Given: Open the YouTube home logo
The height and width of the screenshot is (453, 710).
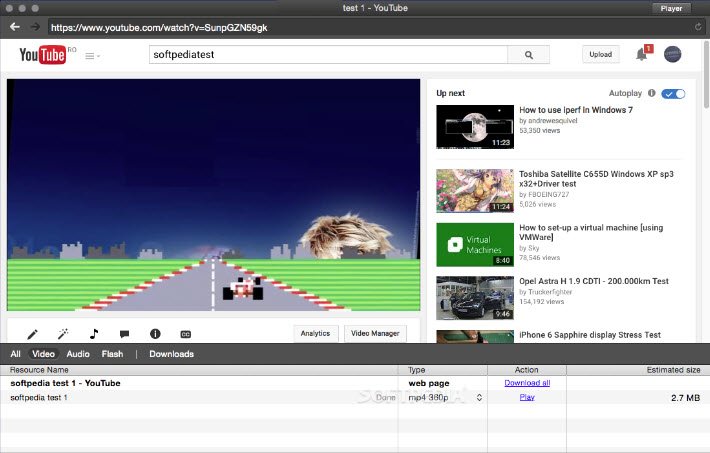Looking at the screenshot, I should pyautogui.click(x=43, y=55).
